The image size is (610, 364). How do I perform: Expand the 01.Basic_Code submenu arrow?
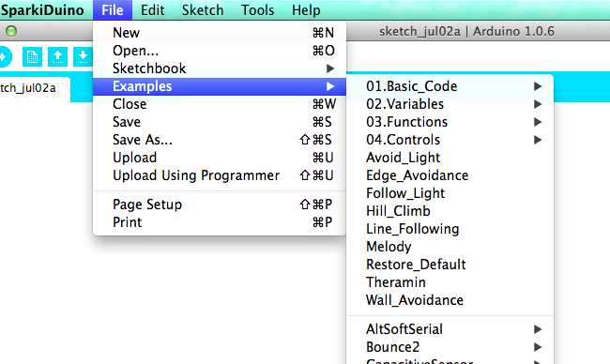click(538, 86)
